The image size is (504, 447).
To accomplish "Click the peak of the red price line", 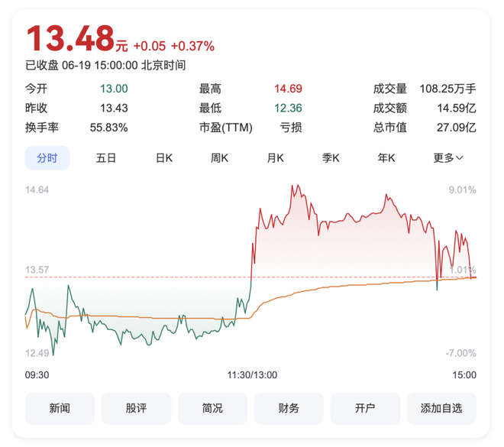I will pyautogui.click(x=298, y=185).
